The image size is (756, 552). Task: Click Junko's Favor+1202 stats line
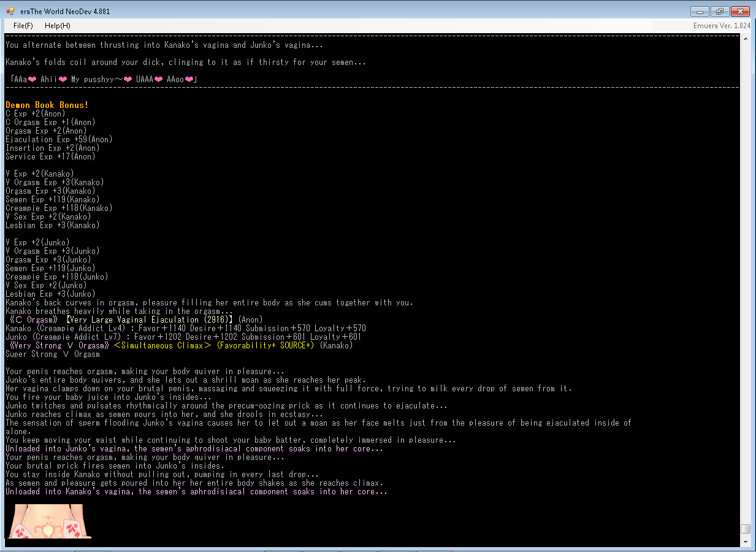click(183, 337)
